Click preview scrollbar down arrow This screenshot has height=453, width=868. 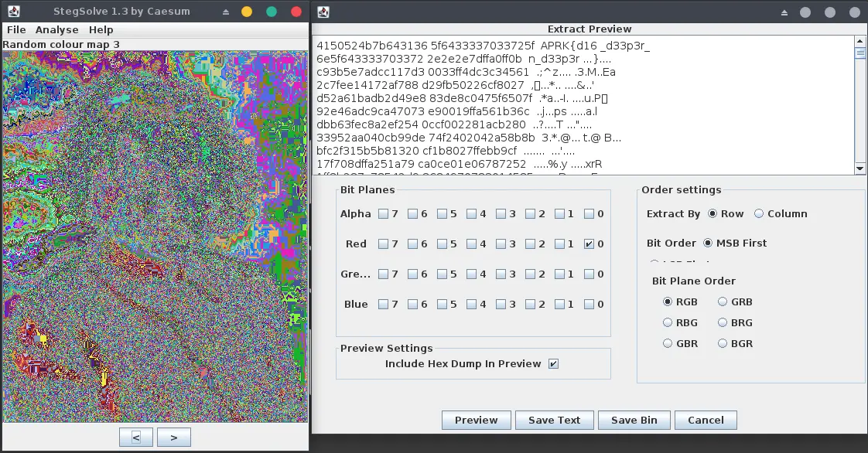click(x=859, y=169)
